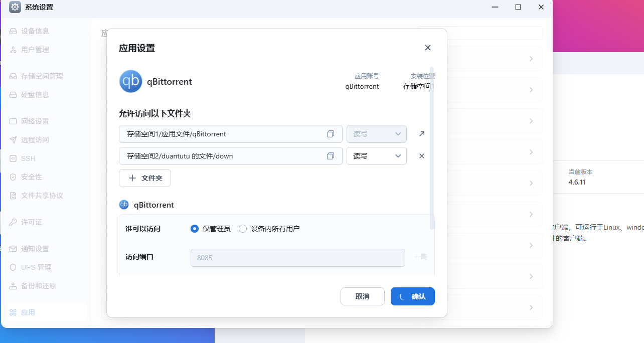Click 确认 to confirm settings
This screenshot has height=343, width=644.
click(413, 296)
